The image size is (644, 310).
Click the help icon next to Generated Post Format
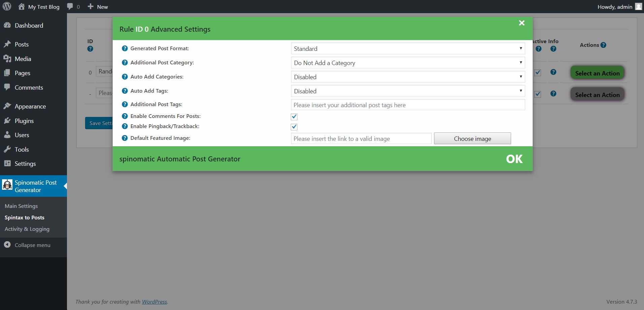coord(124,49)
